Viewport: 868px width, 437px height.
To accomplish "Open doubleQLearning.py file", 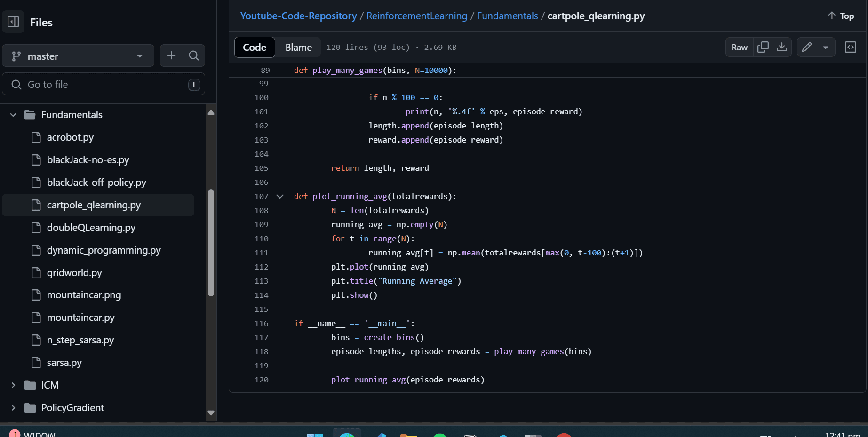I will tap(91, 228).
